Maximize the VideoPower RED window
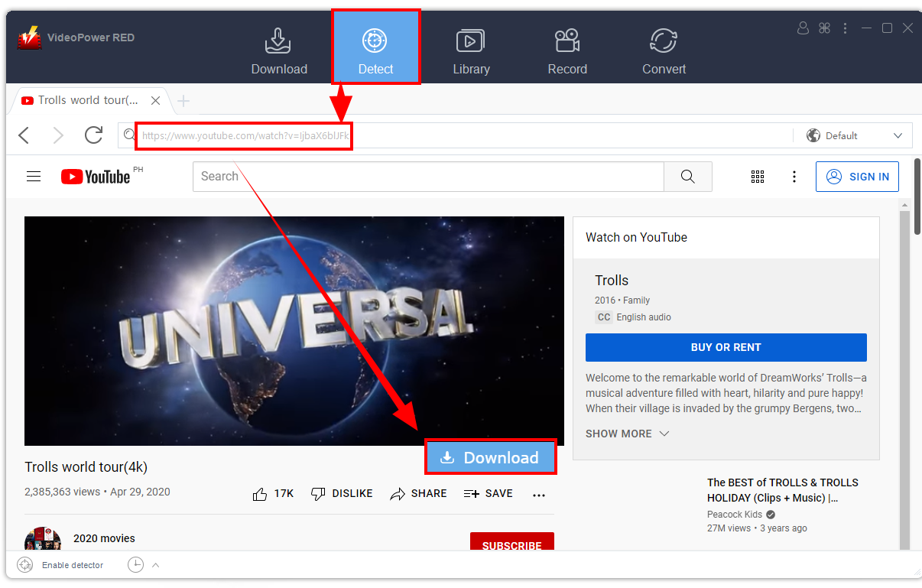Screen dimensions: 922x588 point(887,28)
